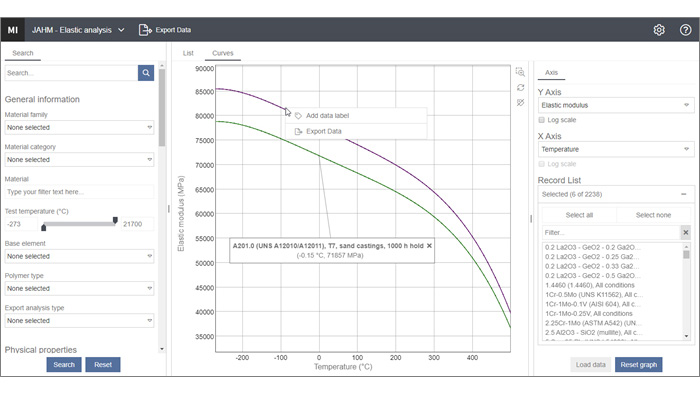This screenshot has width=700, height=395.
Task: Click the blue search magnifier button
Action: click(x=146, y=73)
